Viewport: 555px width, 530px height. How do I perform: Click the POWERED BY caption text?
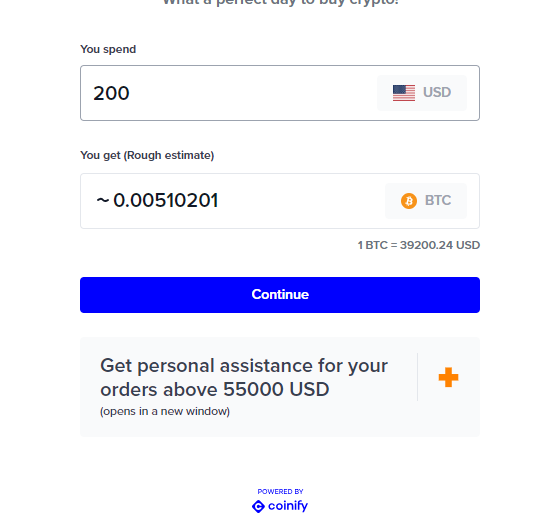click(x=280, y=491)
